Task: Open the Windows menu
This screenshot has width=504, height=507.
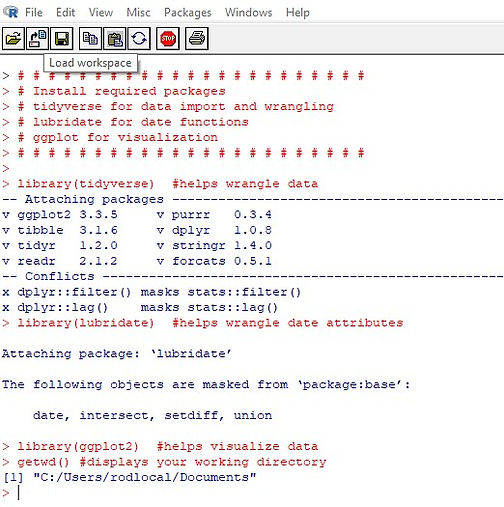Action: [249, 13]
